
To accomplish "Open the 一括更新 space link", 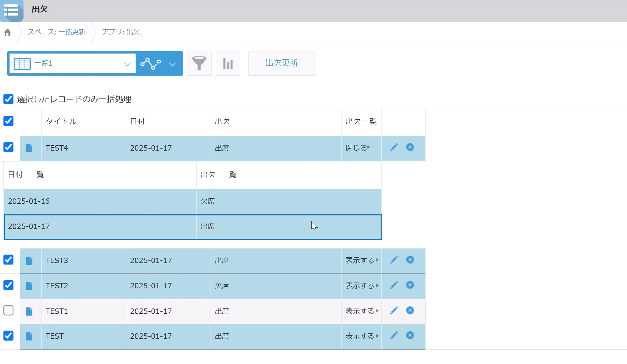I will [x=72, y=32].
